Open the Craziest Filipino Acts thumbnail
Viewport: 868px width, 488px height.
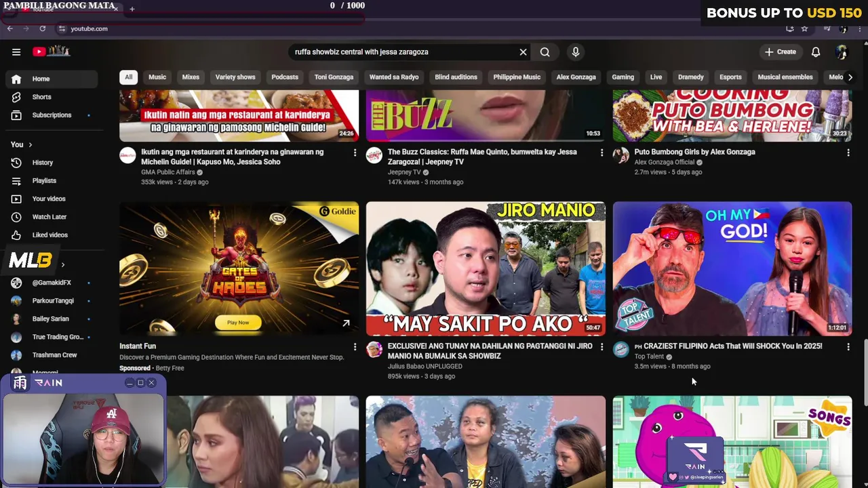(732, 268)
